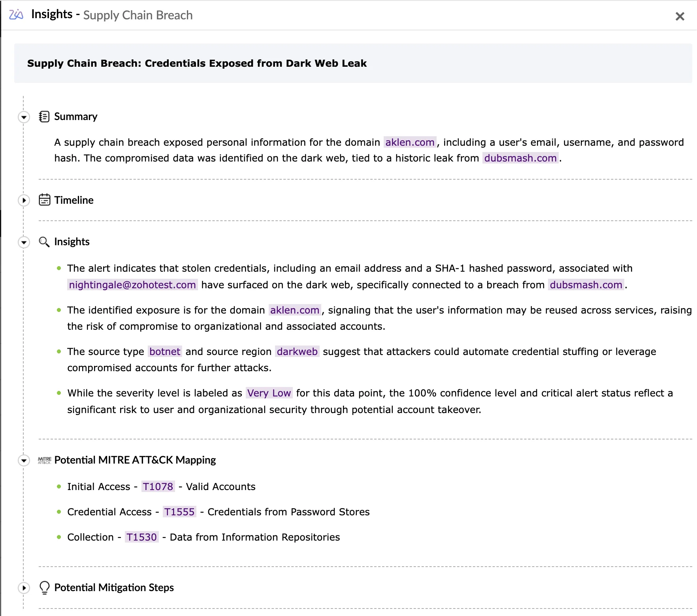Click the MITRE ATT&CK logo icon
The image size is (697, 616).
tap(45, 460)
